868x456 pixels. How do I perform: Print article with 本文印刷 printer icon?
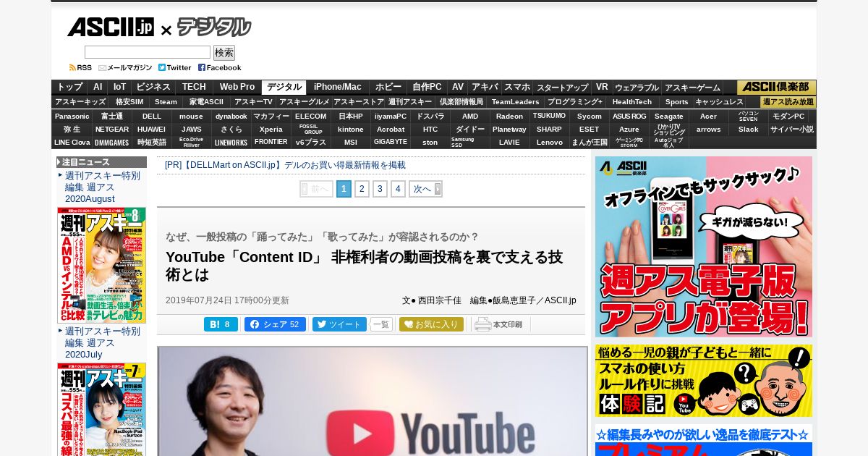point(498,324)
